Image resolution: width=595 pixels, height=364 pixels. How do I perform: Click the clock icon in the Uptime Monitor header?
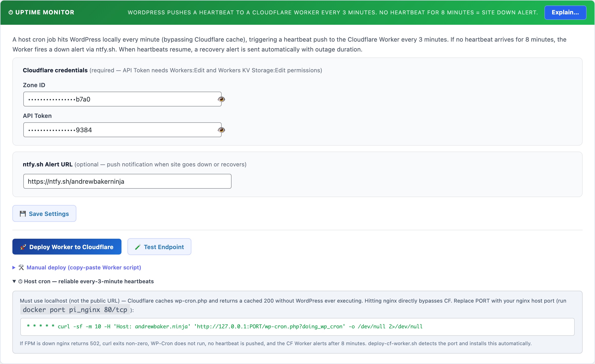tap(10, 12)
